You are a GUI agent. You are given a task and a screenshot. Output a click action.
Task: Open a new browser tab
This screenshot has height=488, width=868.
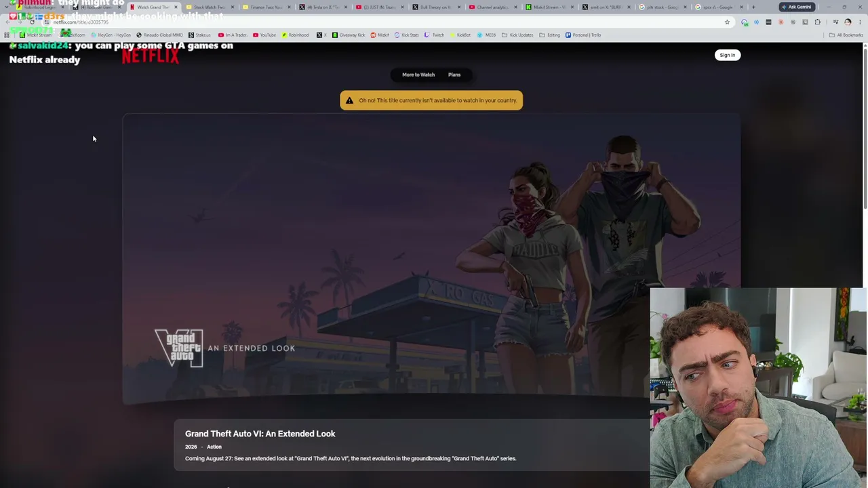(753, 7)
